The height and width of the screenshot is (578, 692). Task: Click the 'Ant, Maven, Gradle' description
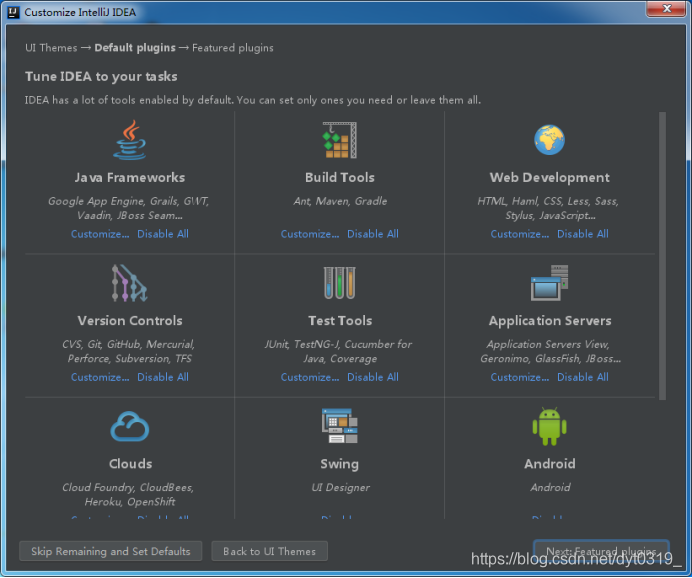click(340, 201)
